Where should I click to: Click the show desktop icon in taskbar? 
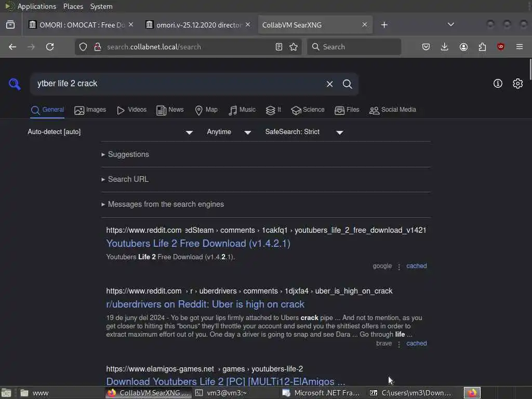pyautogui.click(x=6, y=393)
